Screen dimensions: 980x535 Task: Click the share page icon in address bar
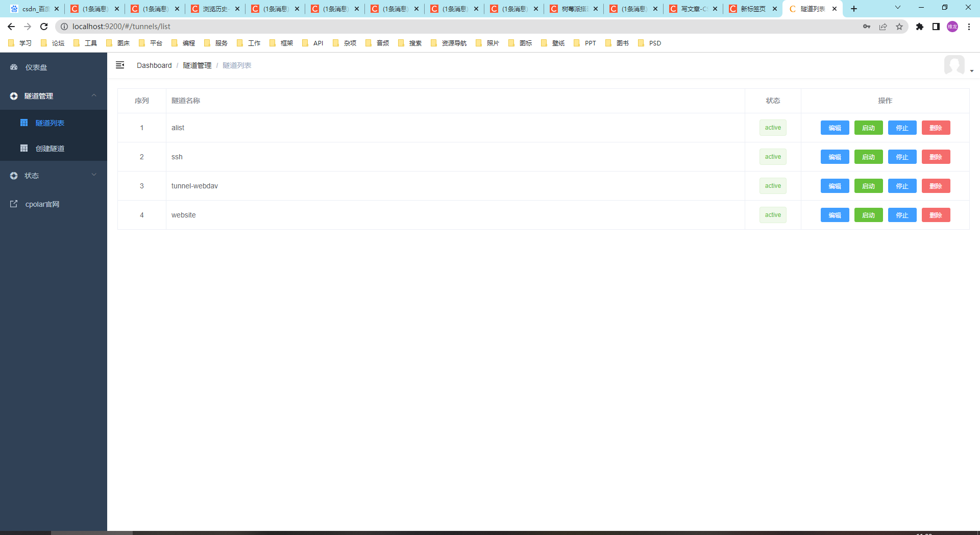pos(883,27)
